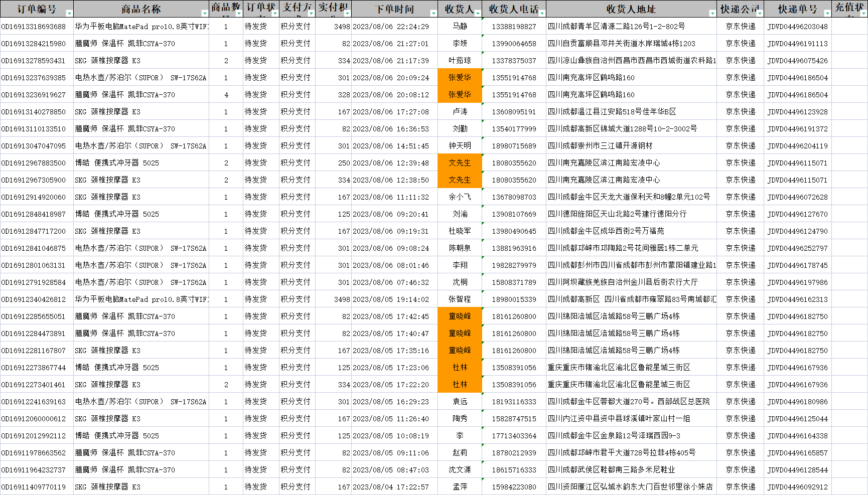Click tracking number JDVD04496092912
This screenshot has width=868, height=495.
pyautogui.click(x=798, y=487)
